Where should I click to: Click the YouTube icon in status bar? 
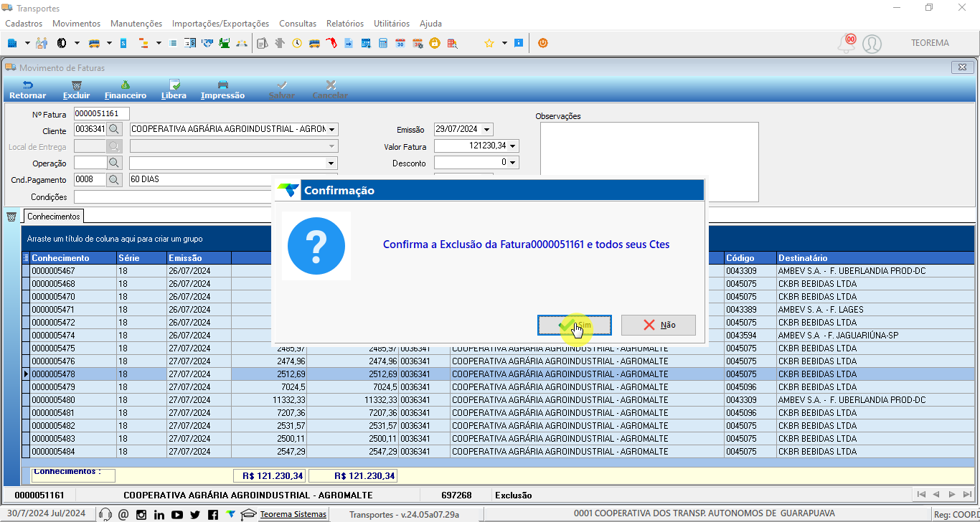[177, 514]
